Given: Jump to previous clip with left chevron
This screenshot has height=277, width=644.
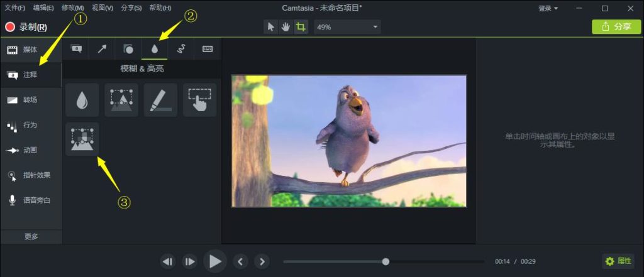Looking at the screenshot, I should point(240,261).
